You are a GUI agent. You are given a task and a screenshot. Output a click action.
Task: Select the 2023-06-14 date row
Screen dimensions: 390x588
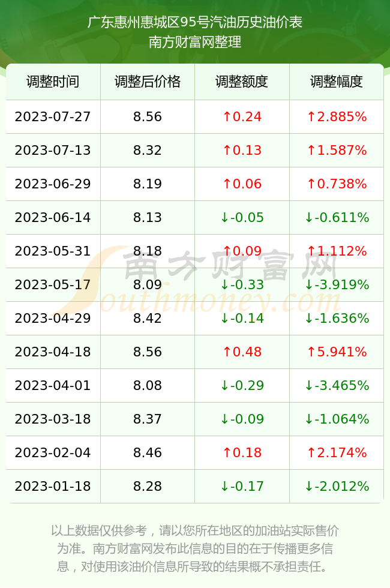pos(194,217)
